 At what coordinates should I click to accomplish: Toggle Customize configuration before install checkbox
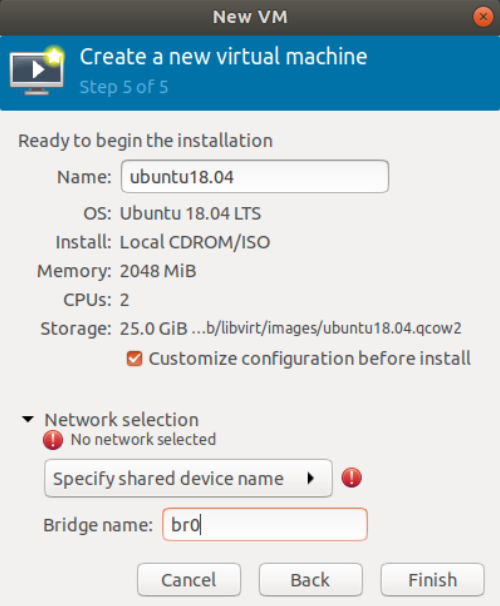tap(134, 359)
